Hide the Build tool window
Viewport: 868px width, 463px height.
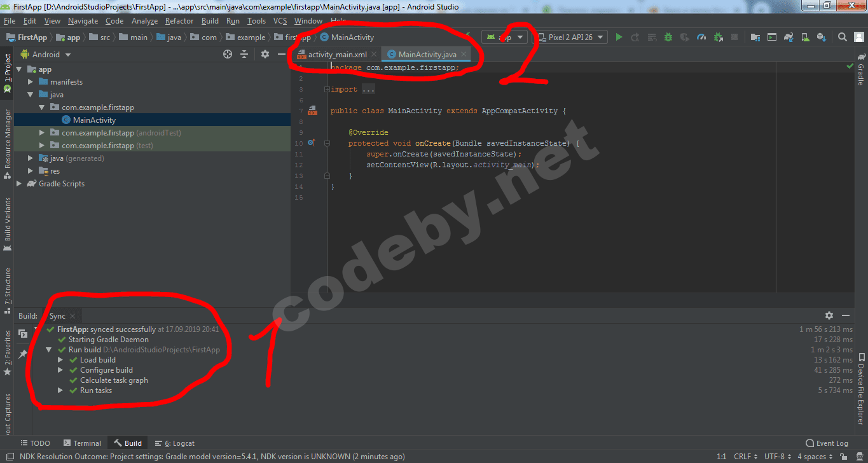[x=846, y=315]
